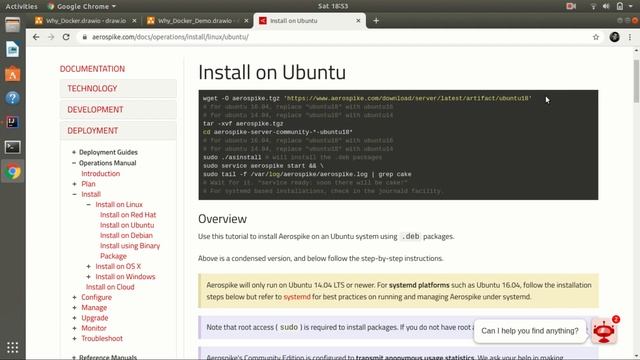Image resolution: width=640 pixels, height=360 pixels.
Task: Collapse the Install section
Action: click(x=74, y=194)
